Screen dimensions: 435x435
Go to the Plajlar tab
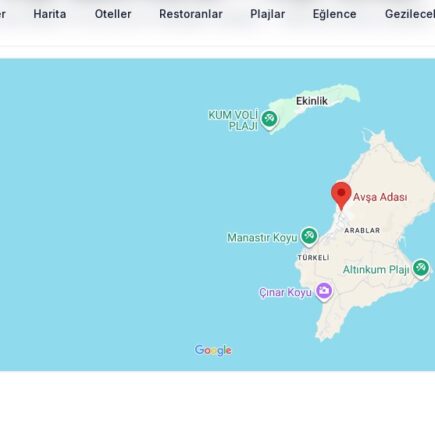268,14
